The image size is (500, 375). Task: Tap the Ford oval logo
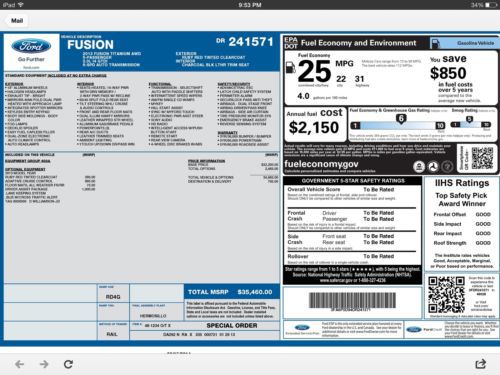(x=31, y=46)
